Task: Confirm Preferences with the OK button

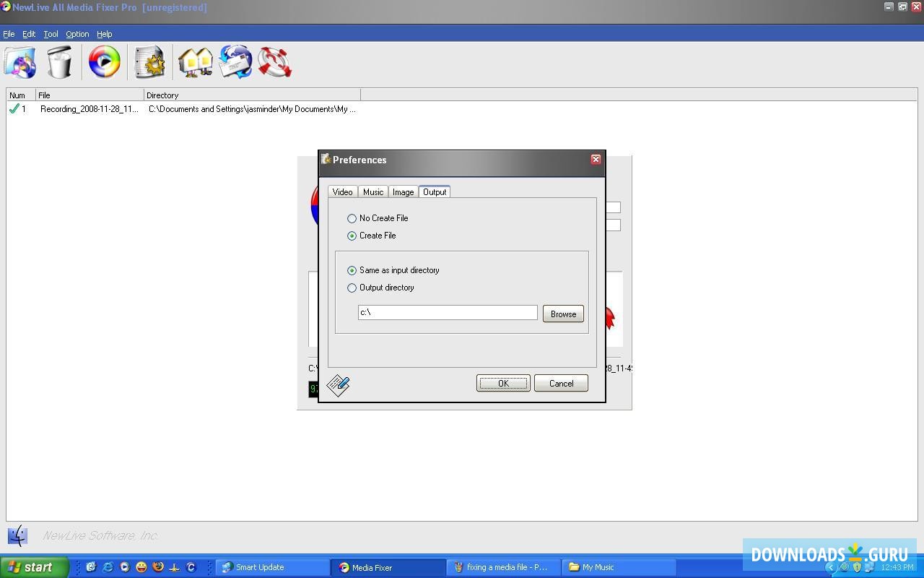Action: tap(503, 383)
